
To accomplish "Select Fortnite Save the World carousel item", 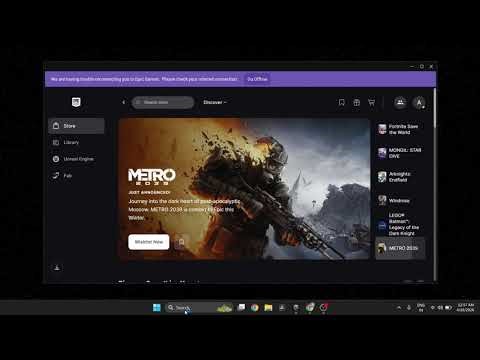I will pyautogui.click(x=400, y=129).
